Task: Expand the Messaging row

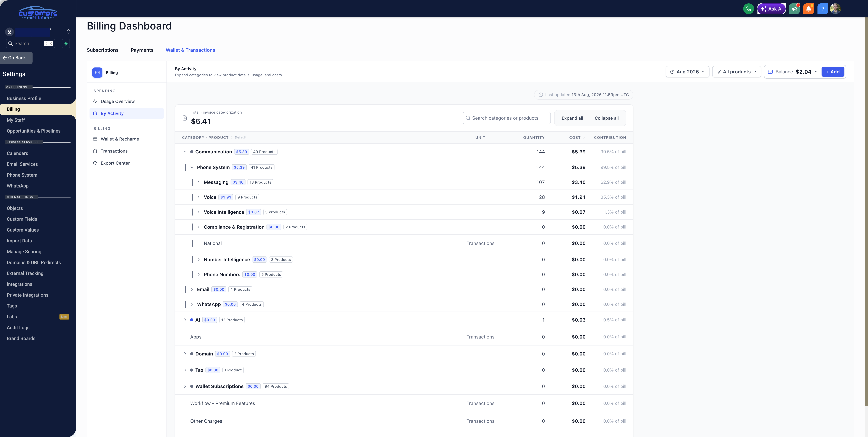Action: [x=199, y=182]
